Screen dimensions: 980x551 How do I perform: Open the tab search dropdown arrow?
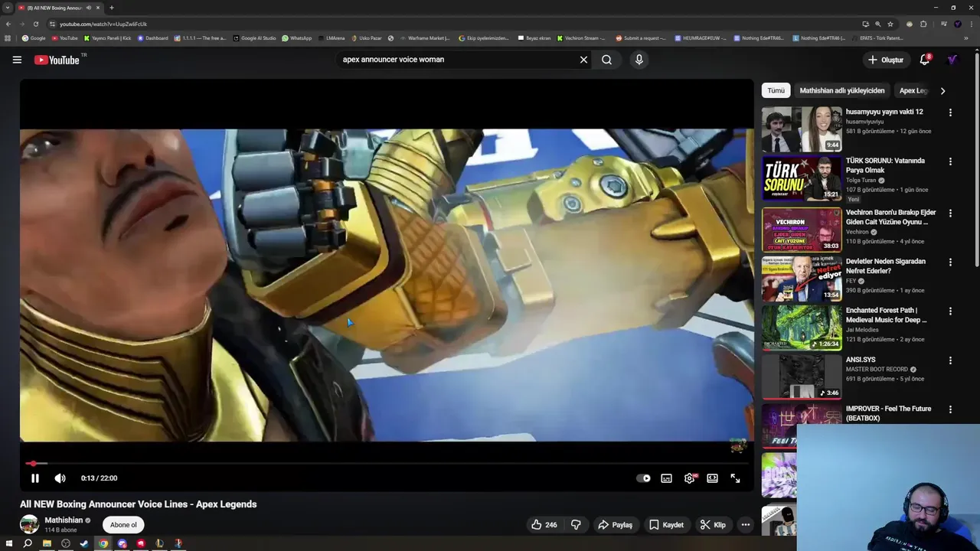click(x=8, y=8)
